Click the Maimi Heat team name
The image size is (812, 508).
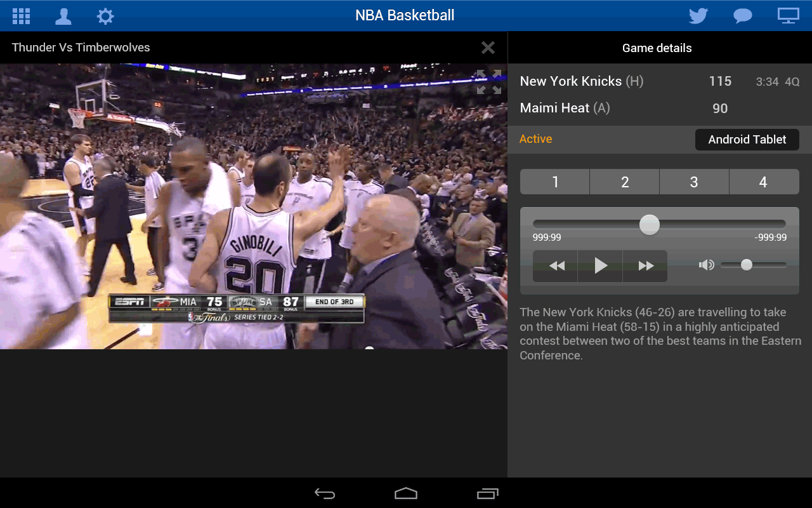click(555, 108)
